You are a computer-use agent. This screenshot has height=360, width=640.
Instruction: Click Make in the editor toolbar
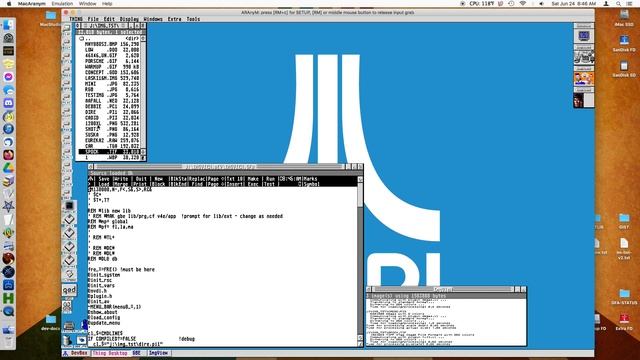pos(253,179)
